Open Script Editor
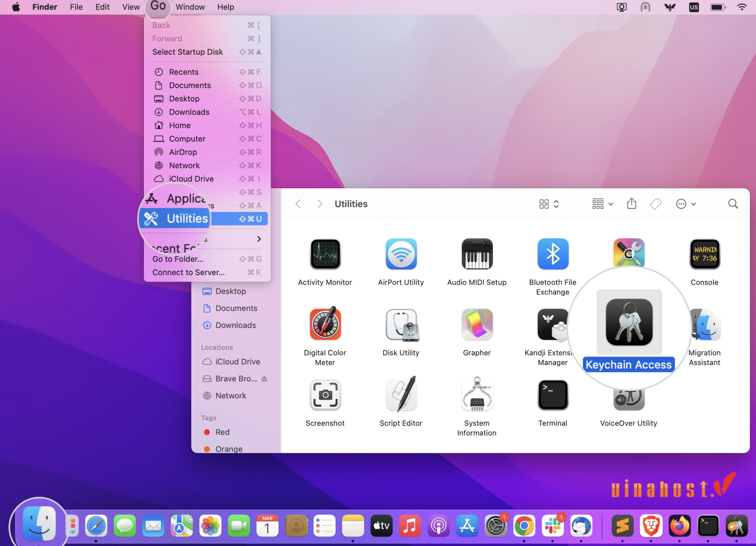The width and height of the screenshot is (756, 546). [x=401, y=394]
